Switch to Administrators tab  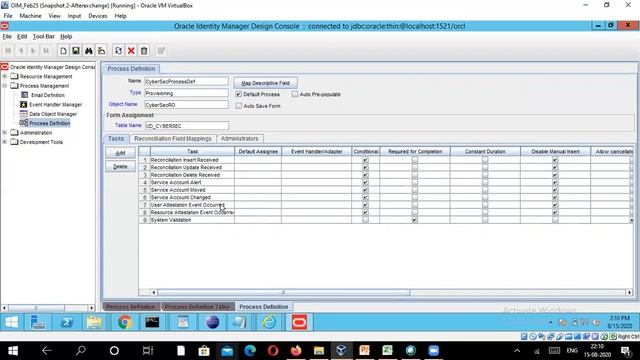239,139
